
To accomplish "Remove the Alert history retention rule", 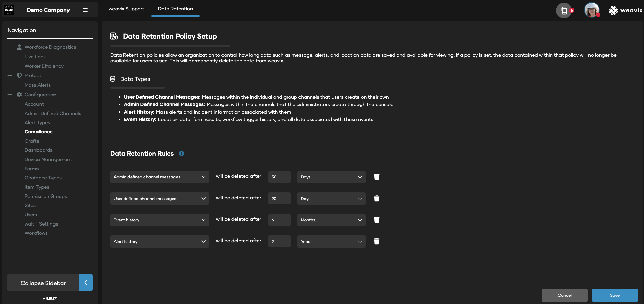I will [x=377, y=241].
